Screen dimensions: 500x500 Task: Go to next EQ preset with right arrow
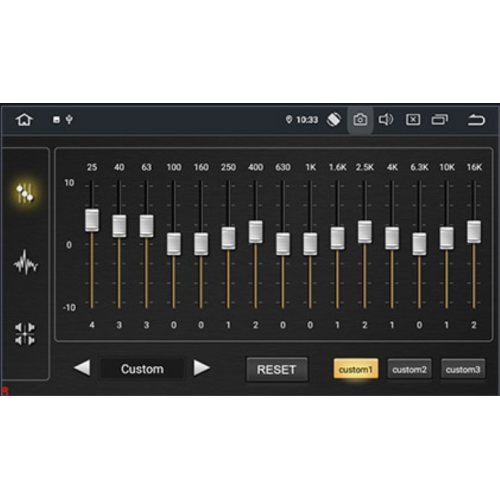coord(202,368)
